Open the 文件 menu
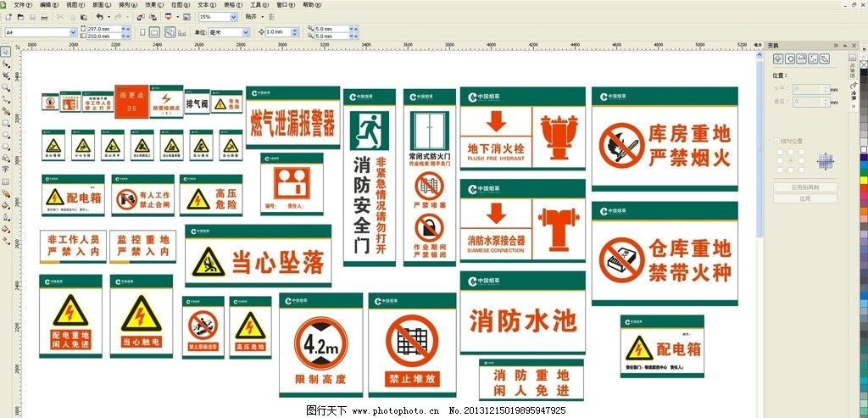This screenshot has height=418, width=868. (23, 5)
